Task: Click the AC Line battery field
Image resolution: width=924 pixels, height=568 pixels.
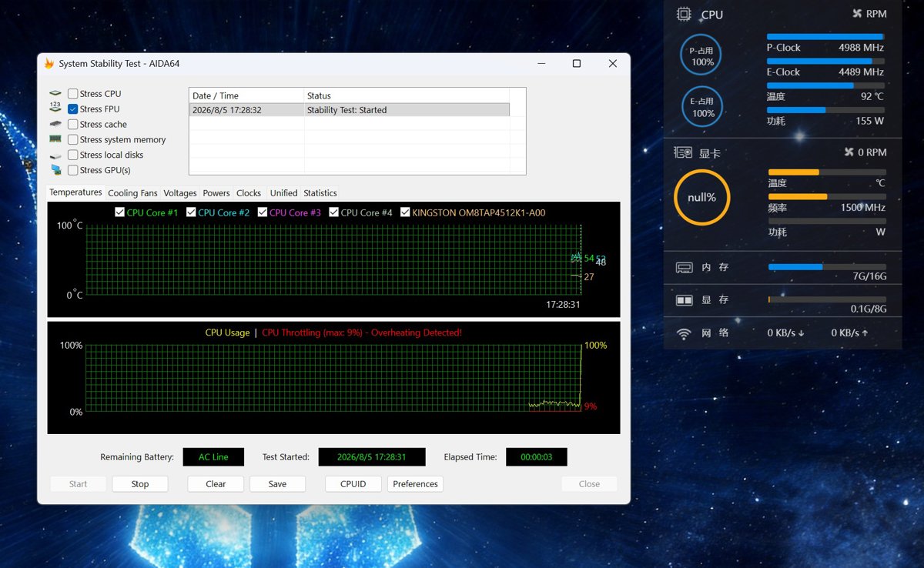Action: (x=213, y=457)
